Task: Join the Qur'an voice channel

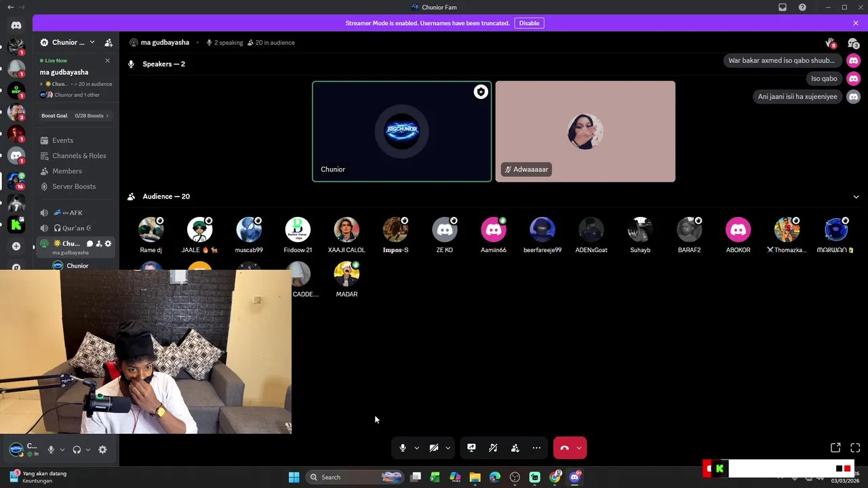Action: [76, 228]
